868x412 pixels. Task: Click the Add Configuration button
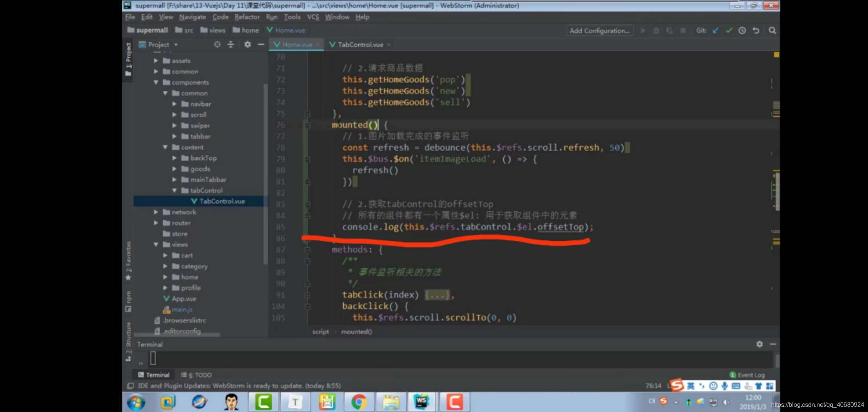coord(599,31)
